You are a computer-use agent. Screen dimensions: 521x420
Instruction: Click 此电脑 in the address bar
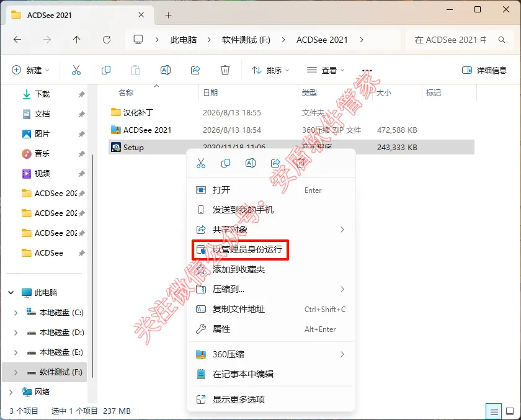(184, 40)
